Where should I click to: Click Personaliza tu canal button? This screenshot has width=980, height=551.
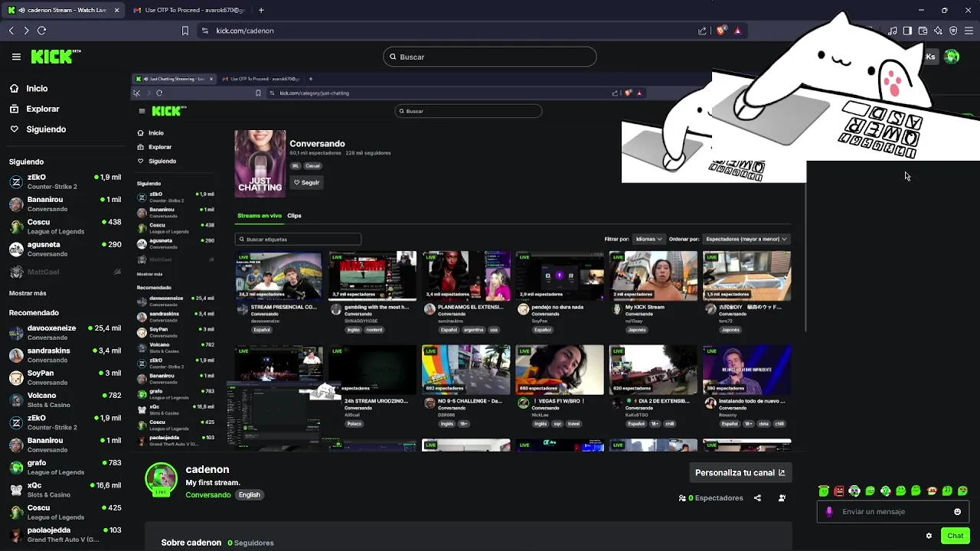[x=740, y=473]
